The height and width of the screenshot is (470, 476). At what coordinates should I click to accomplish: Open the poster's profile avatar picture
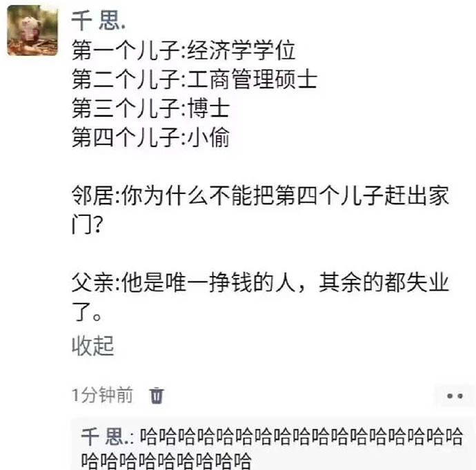tap(33, 30)
